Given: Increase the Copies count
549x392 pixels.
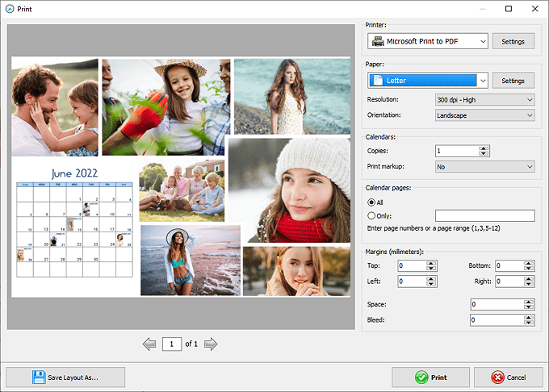Looking at the screenshot, I should click(484, 148).
